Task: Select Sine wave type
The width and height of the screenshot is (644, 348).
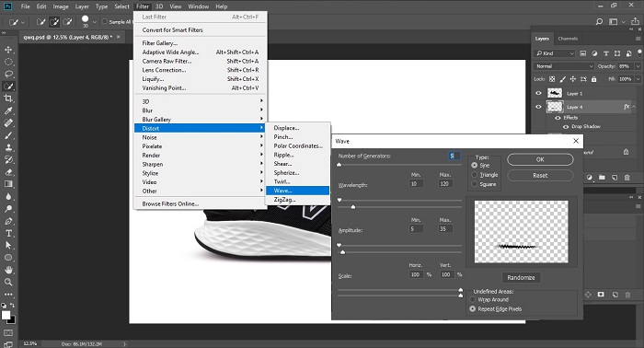Action: tap(475, 165)
